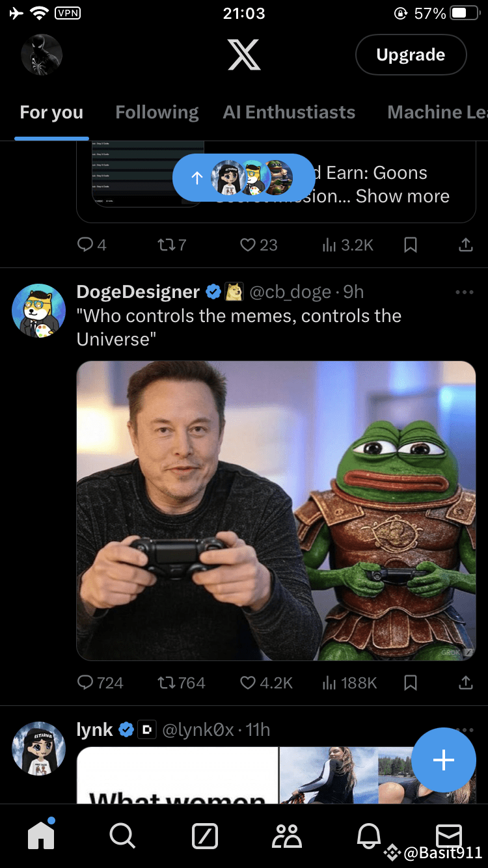Open Grok from the bottom navigation

[x=205, y=835]
